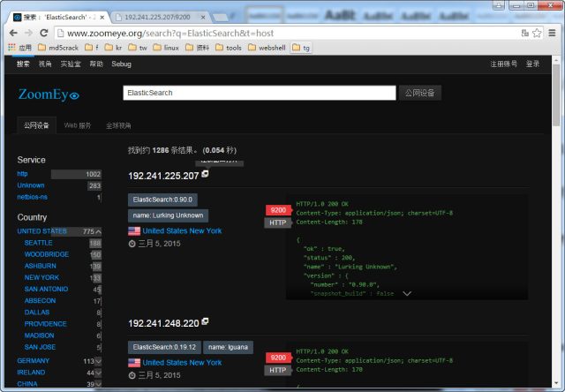Click the name: Iguana tag
Viewport: 565px width, 392px height.
[x=228, y=347]
